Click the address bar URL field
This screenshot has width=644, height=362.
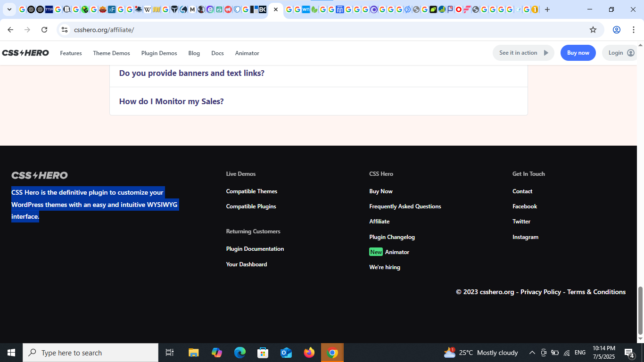pos(330,30)
